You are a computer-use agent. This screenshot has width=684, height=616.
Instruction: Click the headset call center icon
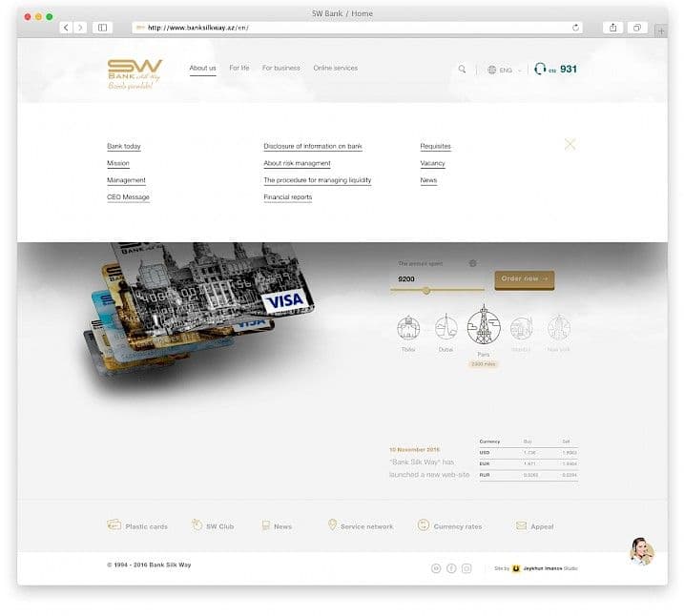(x=540, y=69)
